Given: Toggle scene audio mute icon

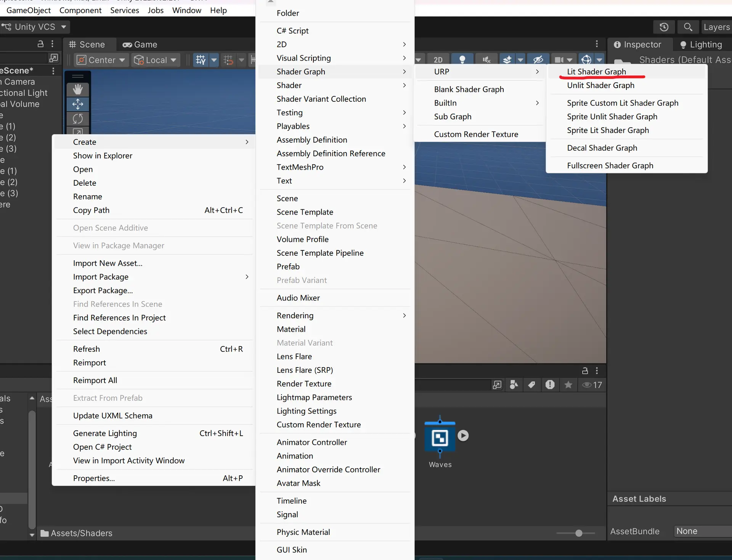Looking at the screenshot, I should [486, 60].
